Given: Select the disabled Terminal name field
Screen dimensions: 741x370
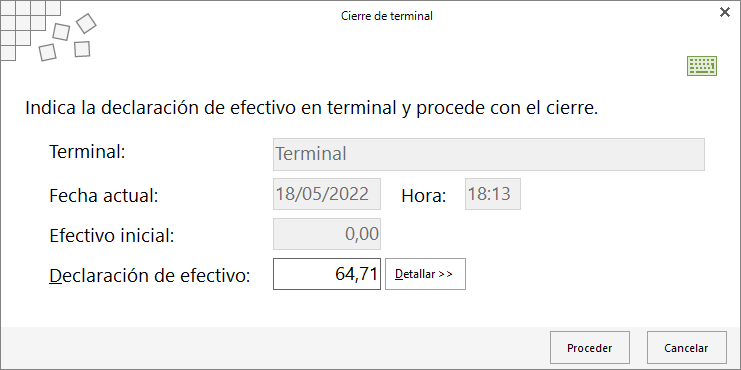Looking at the screenshot, I should coord(489,154).
